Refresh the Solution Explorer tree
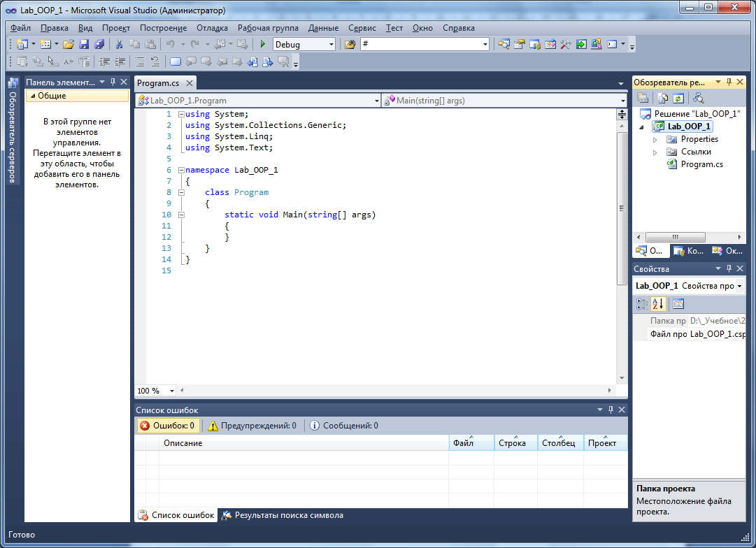The width and height of the screenshot is (756, 548). pos(678,99)
